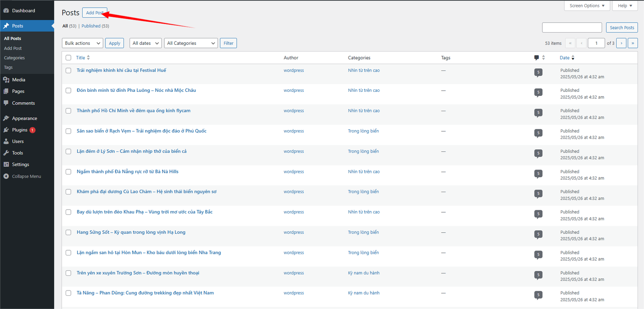Open the All Categories dropdown
The image size is (644, 309).
pyautogui.click(x=191, y=43)
